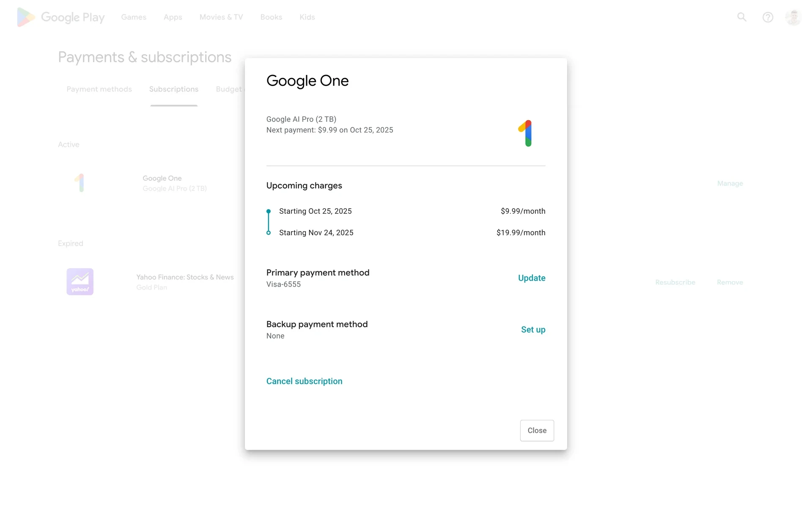Click the '$19.99/month' price
This screenshot has height=508, width=812.
click(521, 233)
